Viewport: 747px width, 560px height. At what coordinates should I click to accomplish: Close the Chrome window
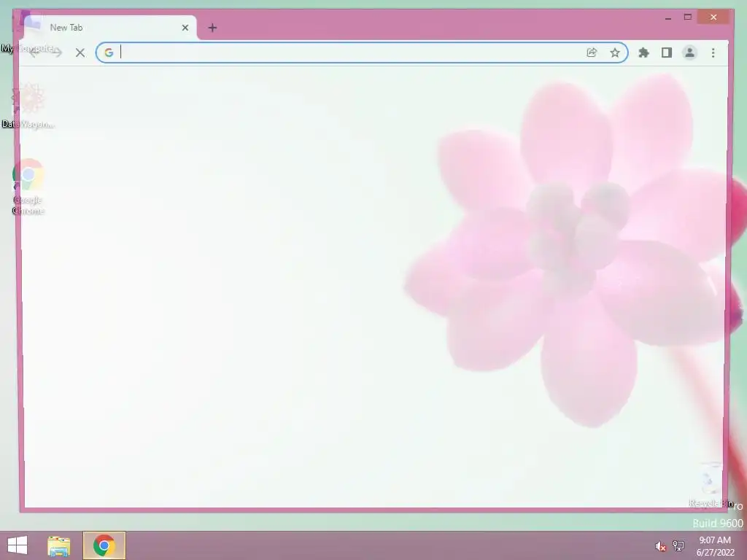pos(713,17)
